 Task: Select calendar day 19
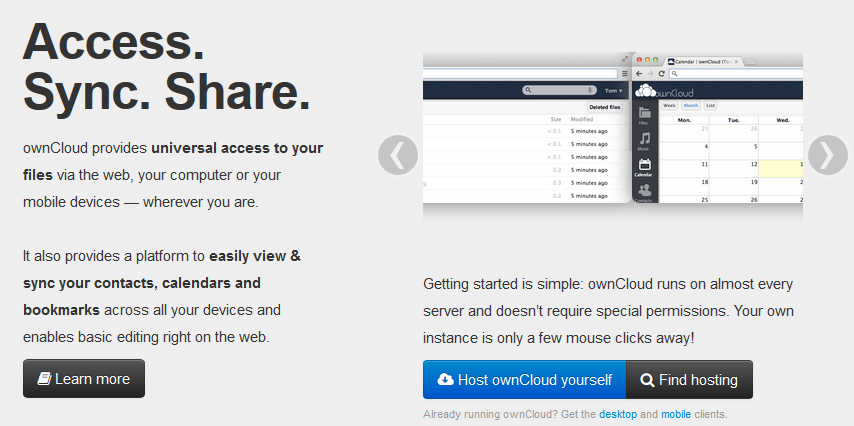[x=734, y=187]
